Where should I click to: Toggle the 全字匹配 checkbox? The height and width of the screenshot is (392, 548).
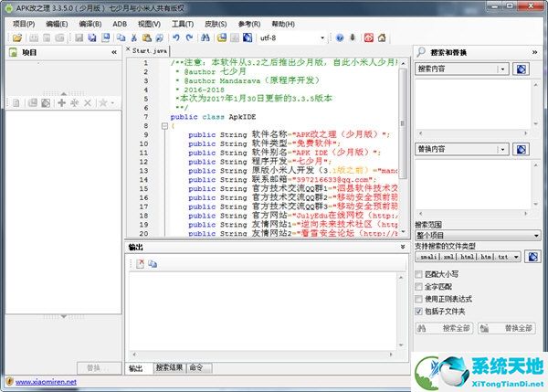point(418,286)
